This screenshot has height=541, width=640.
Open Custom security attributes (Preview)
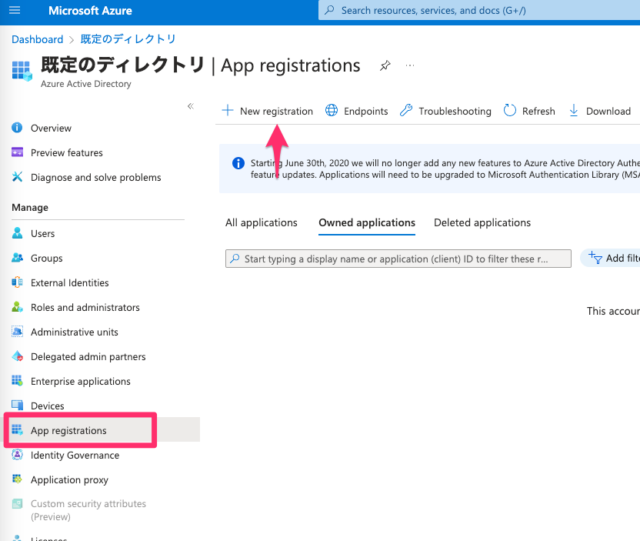click(88, 510)
